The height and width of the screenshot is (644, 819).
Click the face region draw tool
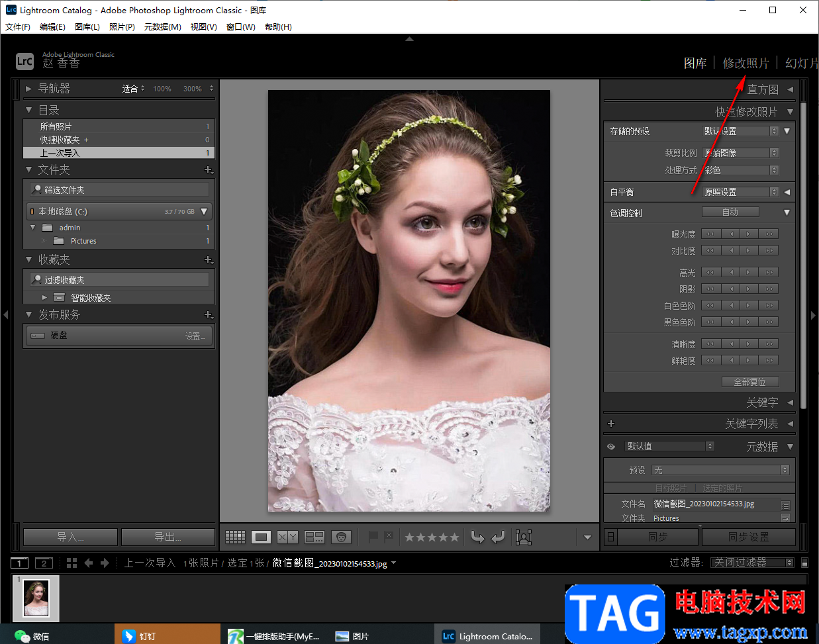[524, 537]
